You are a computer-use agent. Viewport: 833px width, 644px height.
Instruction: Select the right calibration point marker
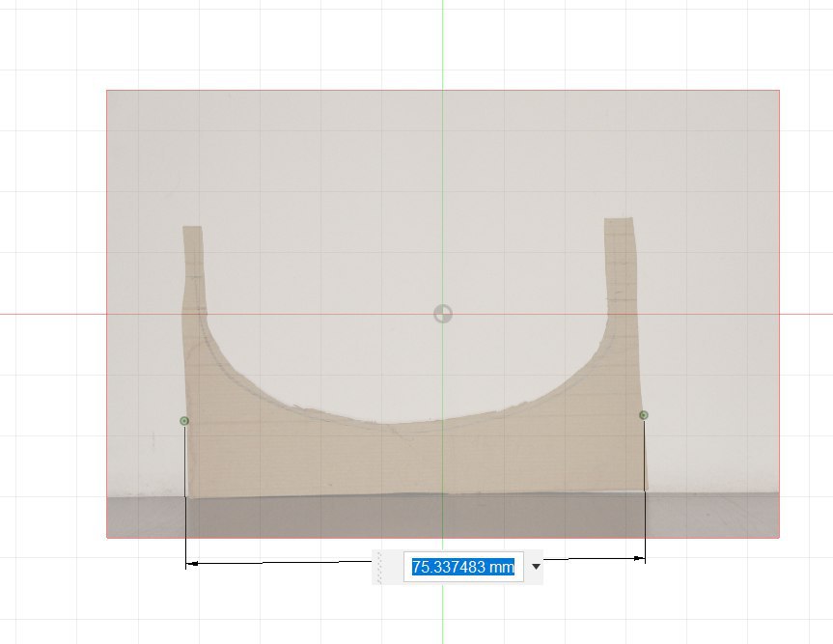pos(644,415)
